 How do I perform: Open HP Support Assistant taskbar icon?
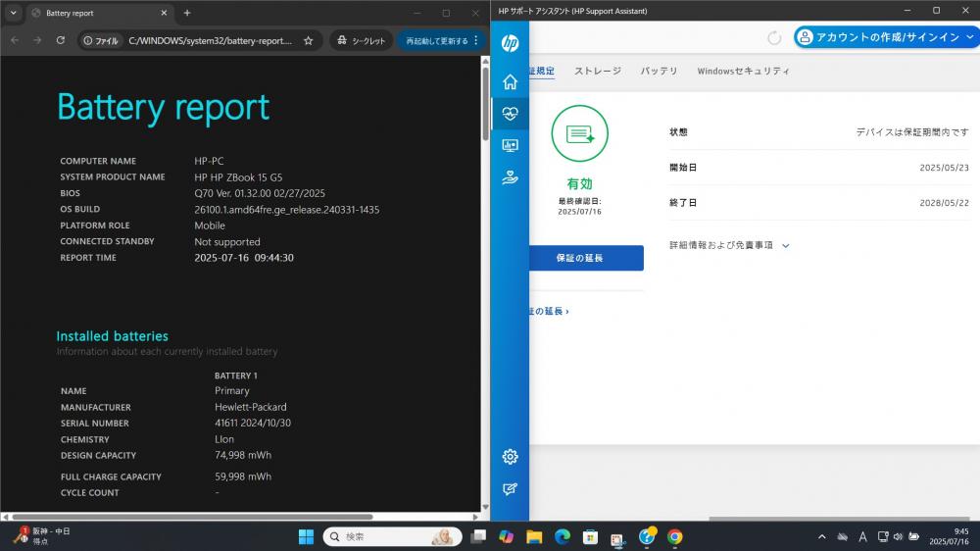647,536
